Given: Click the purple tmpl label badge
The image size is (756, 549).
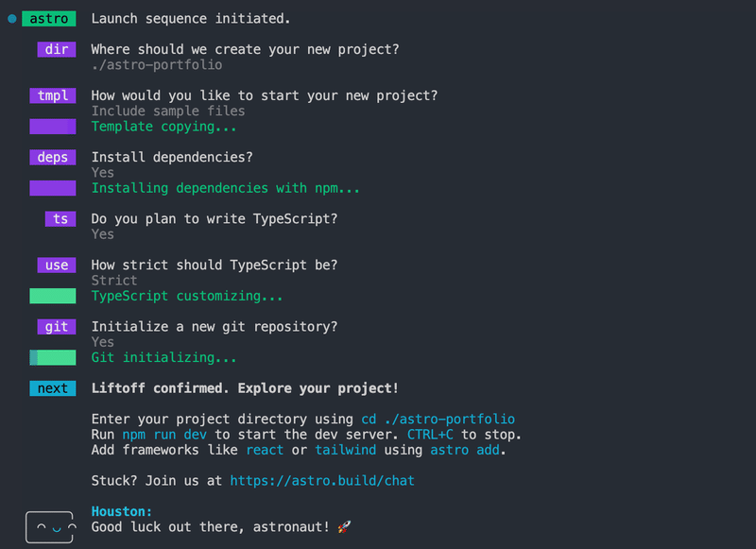Looking at the screenshot, I should point(53,95).
